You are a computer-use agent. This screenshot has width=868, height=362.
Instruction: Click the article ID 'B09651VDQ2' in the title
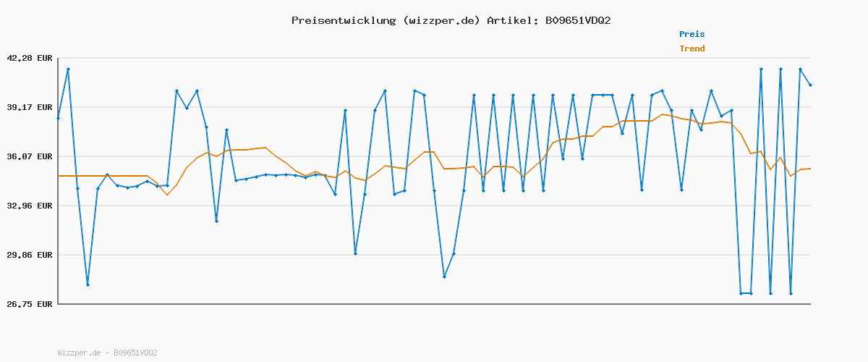pos(578,20)
